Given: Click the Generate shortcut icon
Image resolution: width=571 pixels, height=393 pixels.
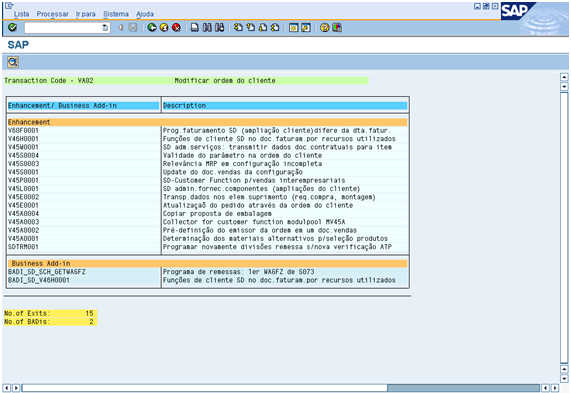Looking at the screenshot, I should point(306,28).
